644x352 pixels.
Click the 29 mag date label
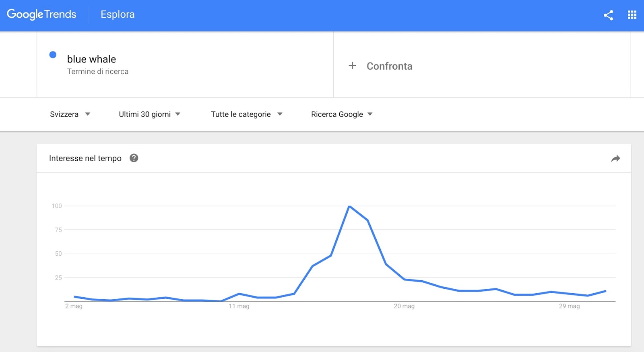(x=569, y=306)
